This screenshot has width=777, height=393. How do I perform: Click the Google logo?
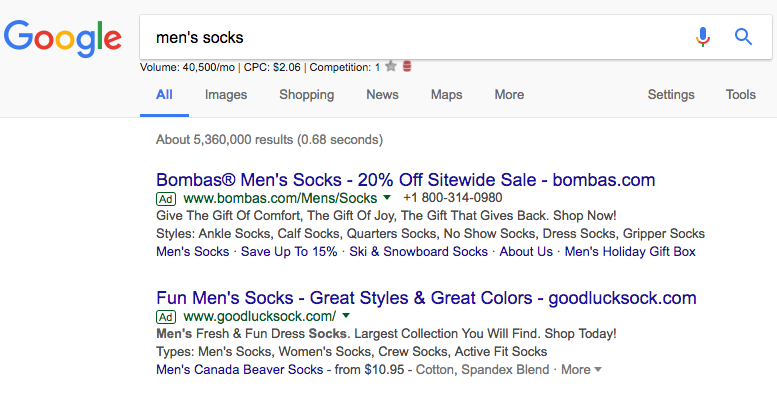click(x=62, y=39)
